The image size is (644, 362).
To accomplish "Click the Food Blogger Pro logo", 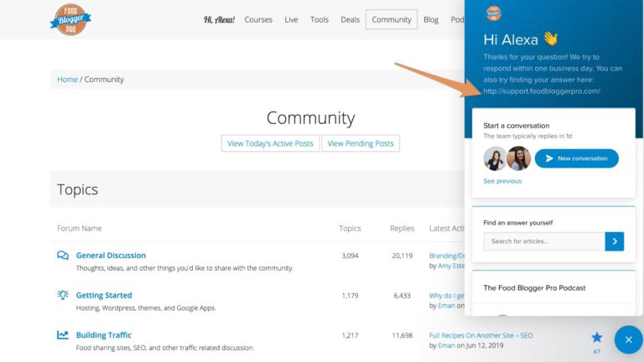I will pos(70,19).
